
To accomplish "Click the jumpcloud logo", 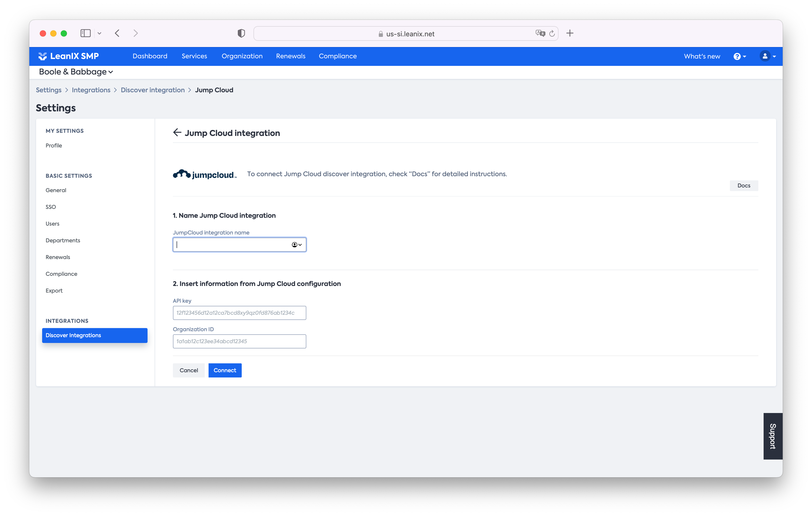I will (x=205, y=174).
